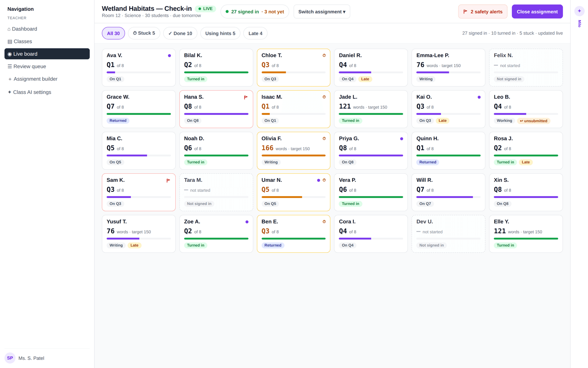Filter to Late 4 students
The width and height of the screenshot is (588, 368).
[x=255, y=33]
